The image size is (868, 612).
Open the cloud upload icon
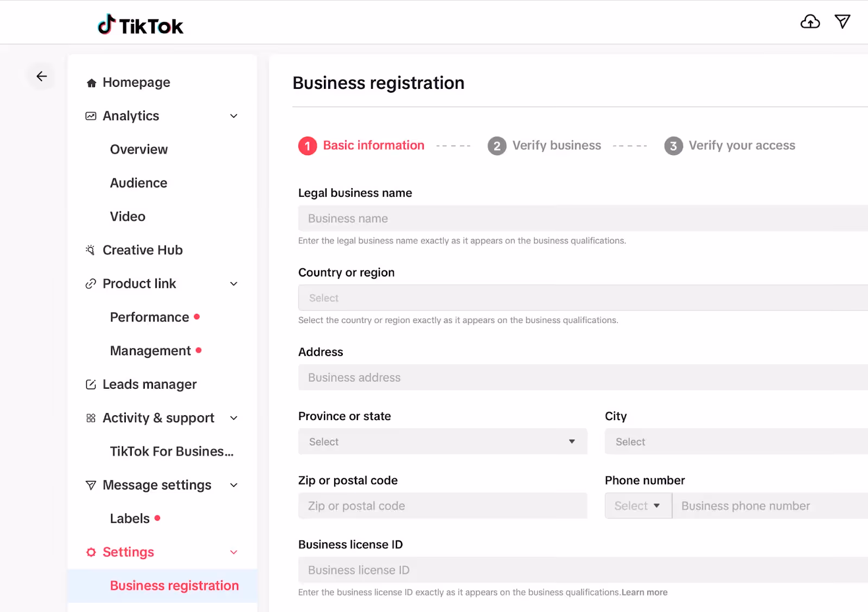point(810,22)
